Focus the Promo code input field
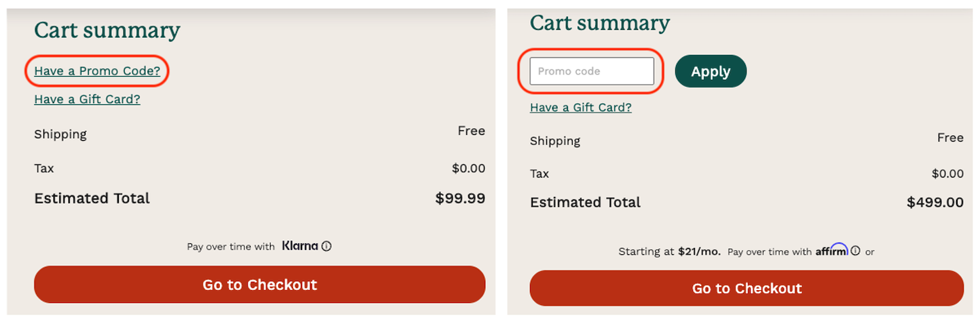 591,71
